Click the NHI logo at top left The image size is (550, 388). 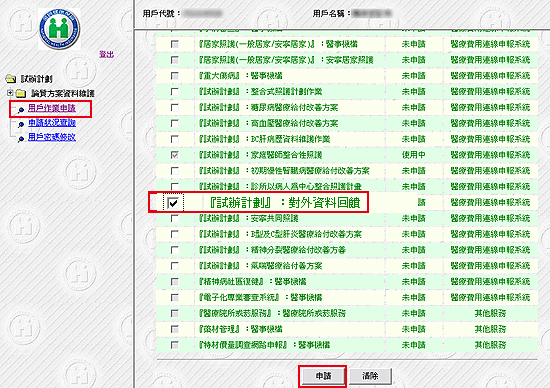59,29
